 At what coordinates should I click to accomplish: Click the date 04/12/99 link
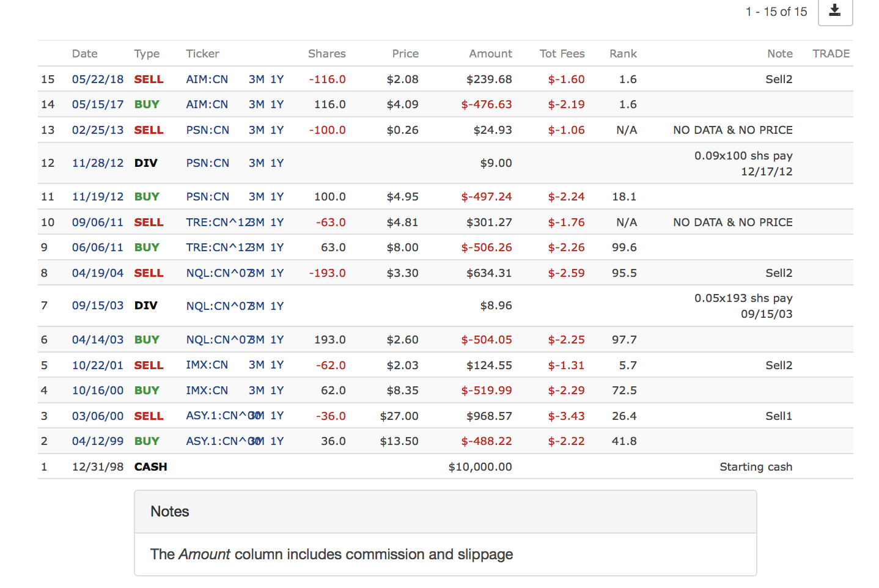click(97, 441)
